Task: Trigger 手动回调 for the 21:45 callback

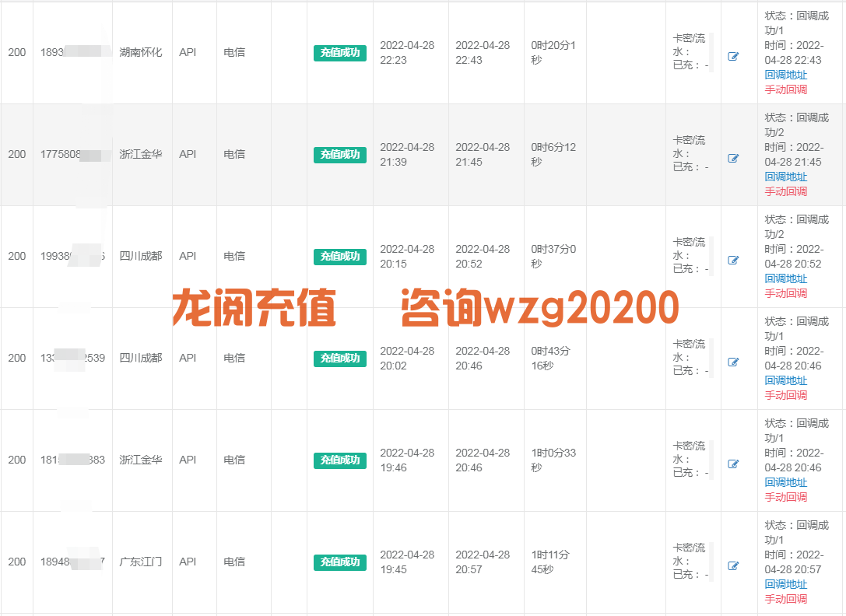Action: 785,191
